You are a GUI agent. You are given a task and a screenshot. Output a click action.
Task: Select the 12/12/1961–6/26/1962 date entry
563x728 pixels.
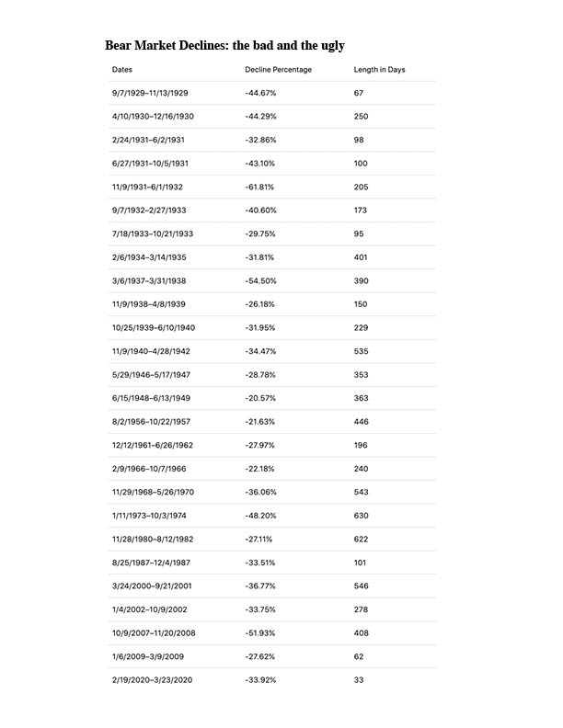pos(153,445)
